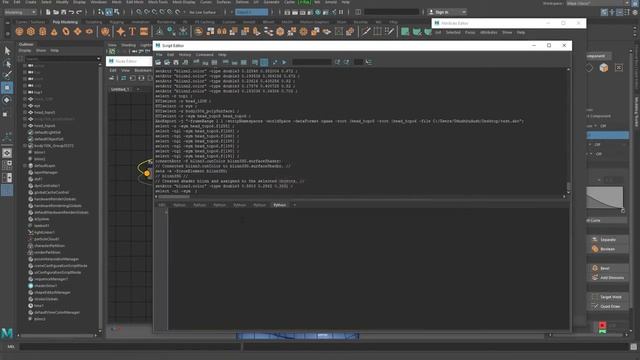Click the Redo arrow in the status line
The height and width of the screenshot is (360, 640).
click(x=79, y=12)
